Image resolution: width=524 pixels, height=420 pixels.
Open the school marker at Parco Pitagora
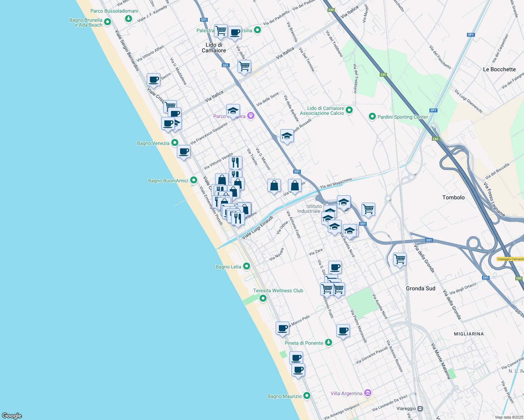[233, 111]
